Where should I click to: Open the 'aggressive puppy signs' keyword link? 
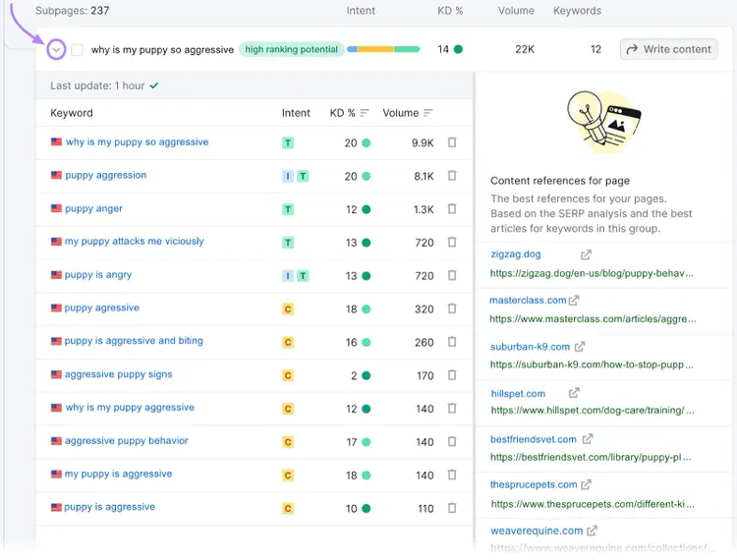pos(119,374)
